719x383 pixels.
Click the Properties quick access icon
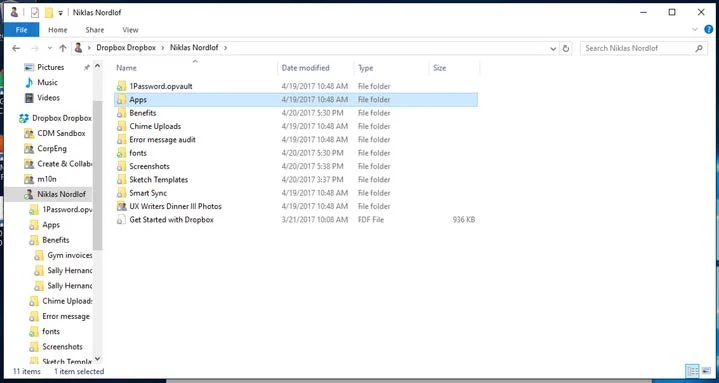(x=35, y=12)
